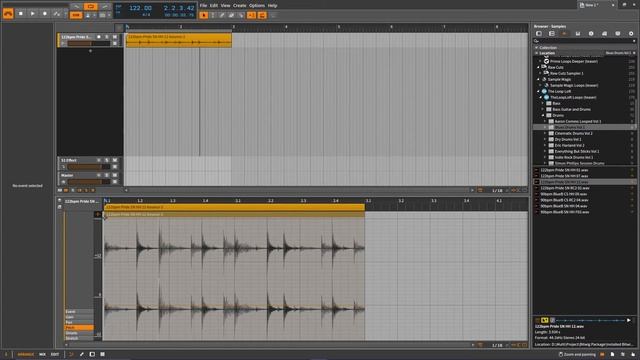Adjust the 122bpm Pride track volume fader
640x360 pixels.
pos(89,43)
